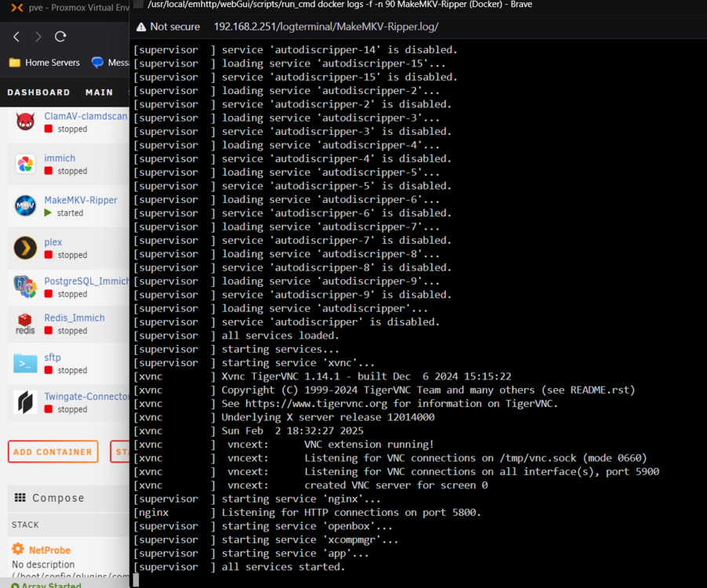Open the Home Servers bookmark folder
Screen dimensions: 707x588
tap(44, 63)
